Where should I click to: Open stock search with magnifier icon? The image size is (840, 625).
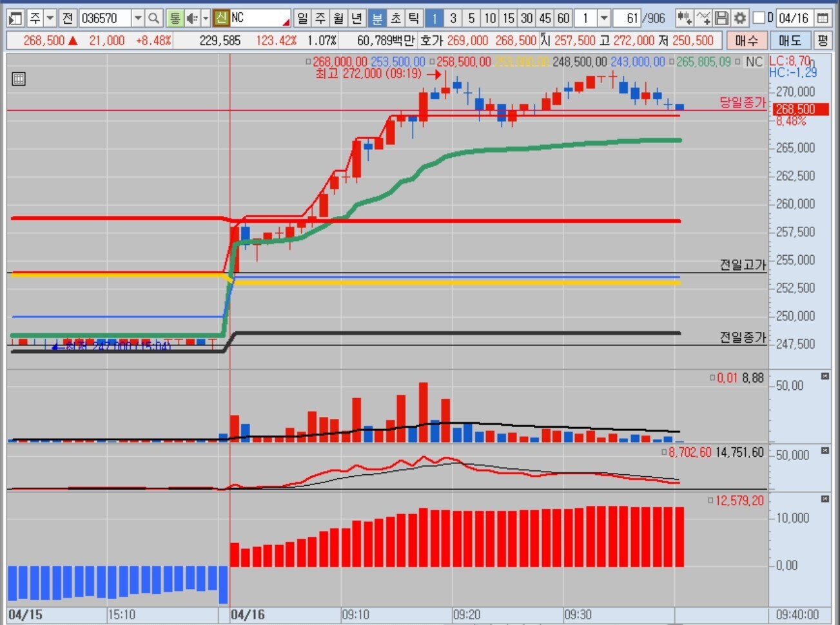(153, 18)
